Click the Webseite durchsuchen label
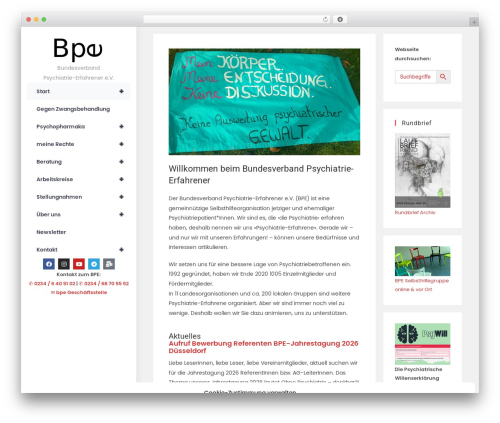 coord(413,54)
